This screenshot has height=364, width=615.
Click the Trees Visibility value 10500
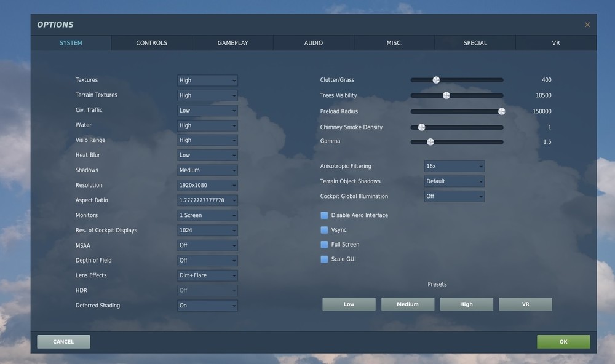543,95
